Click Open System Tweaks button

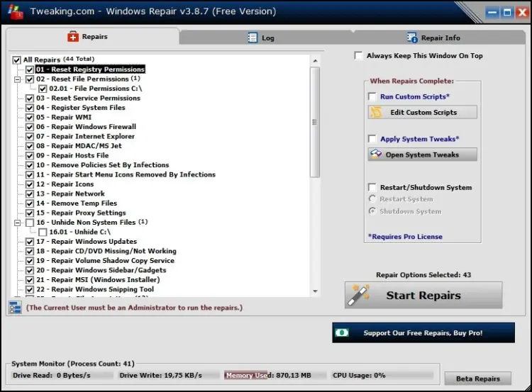click(x=423, y=155)
